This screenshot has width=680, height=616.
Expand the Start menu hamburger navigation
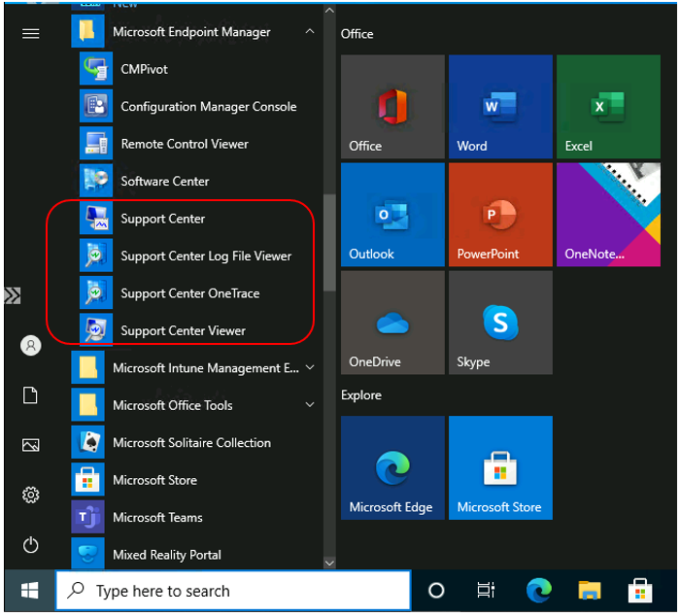(x=31, y=33)
